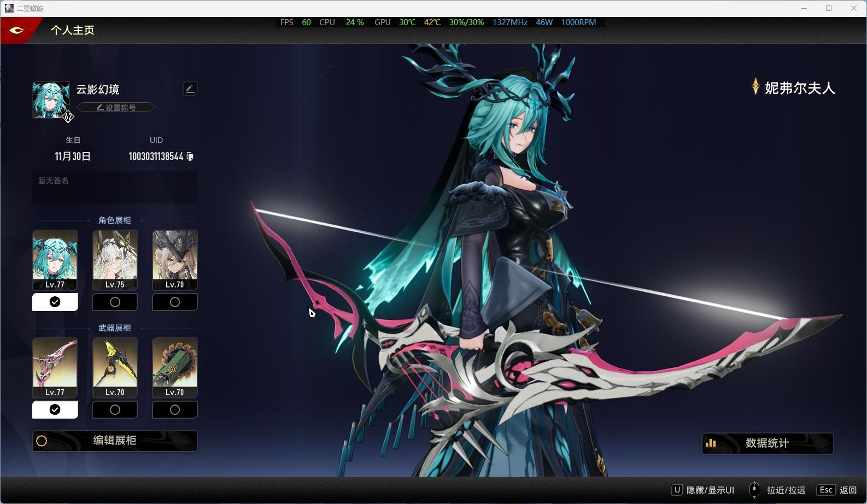This screenshot has width=867, height=504.
Task: Click the bar chart icon in 数据统计
Action: 711,443
